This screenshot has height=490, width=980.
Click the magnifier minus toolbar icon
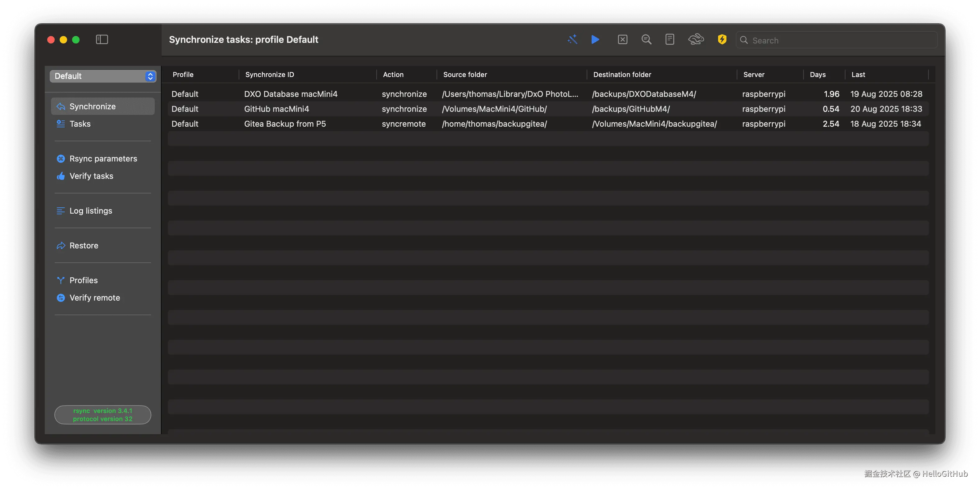pyautogui.click(x=646, y=39)
